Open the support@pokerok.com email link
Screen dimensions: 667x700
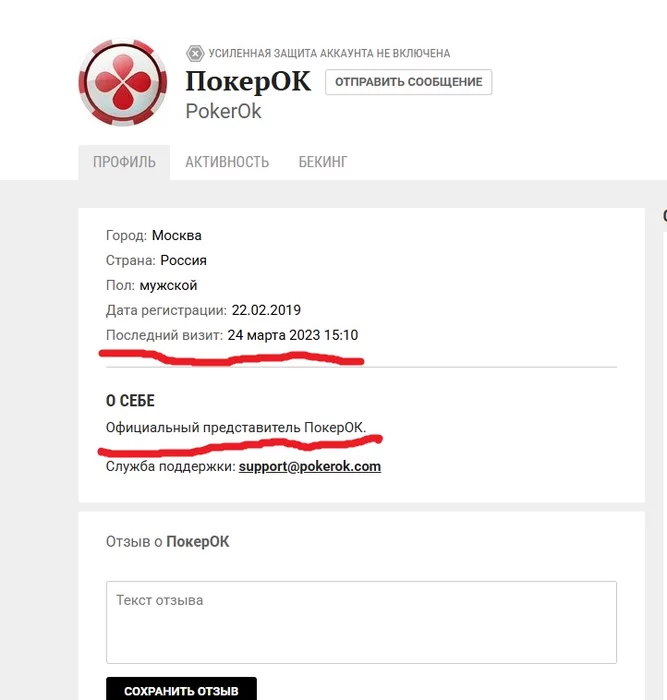[x=310, y=467]
